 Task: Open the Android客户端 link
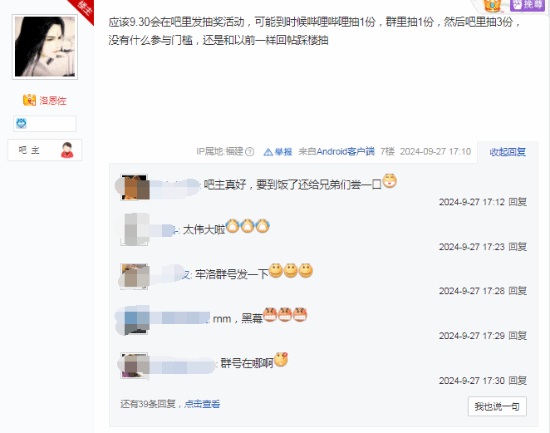346,151
